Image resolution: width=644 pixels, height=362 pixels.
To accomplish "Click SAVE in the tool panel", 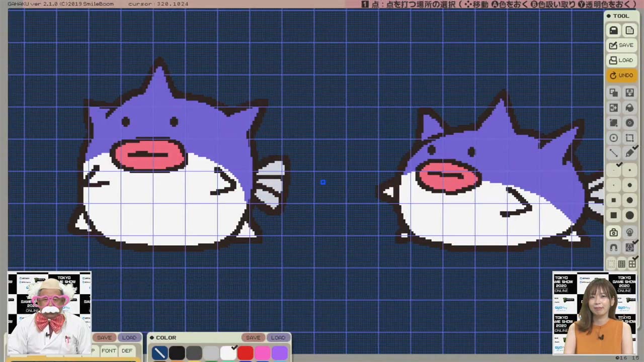I will click(621, 45).
